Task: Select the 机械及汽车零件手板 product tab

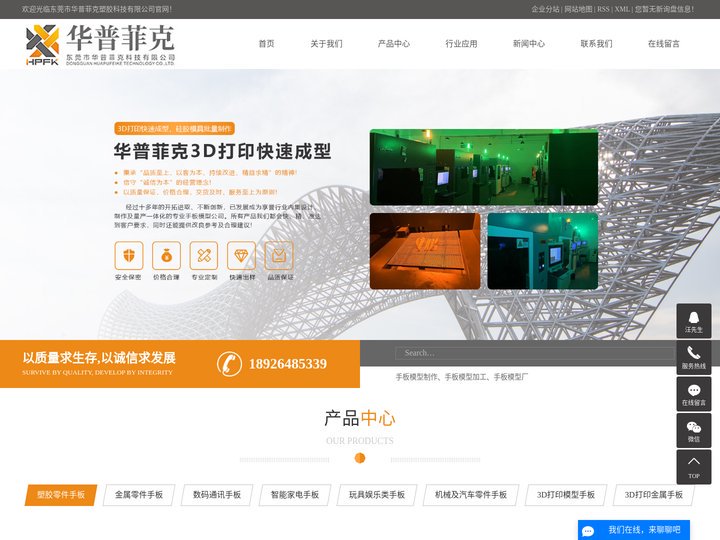Action: 471,495
